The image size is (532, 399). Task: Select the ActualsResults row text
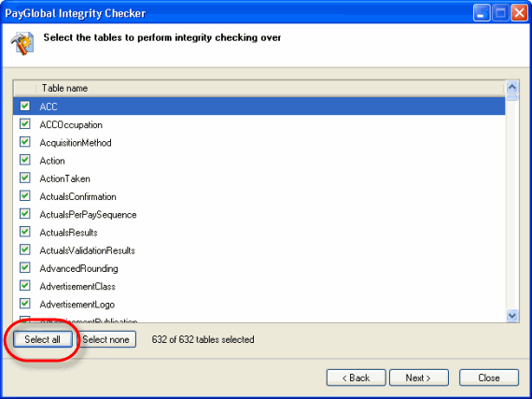click(x=68, y=233)
